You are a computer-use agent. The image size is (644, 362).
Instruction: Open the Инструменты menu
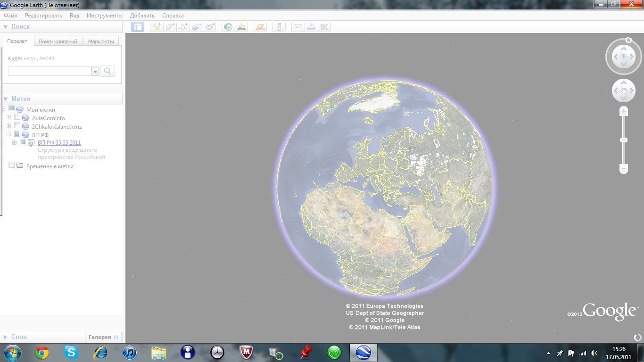tap(104, 16)
